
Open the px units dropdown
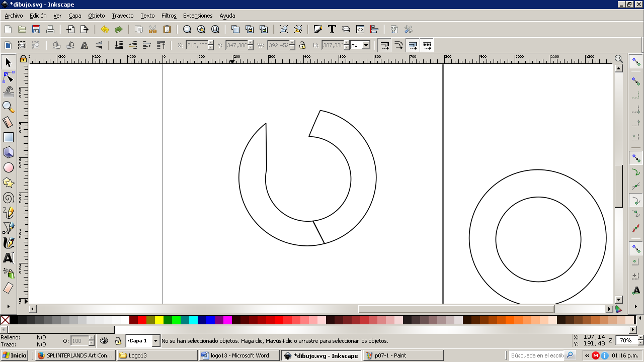(366, 45)
